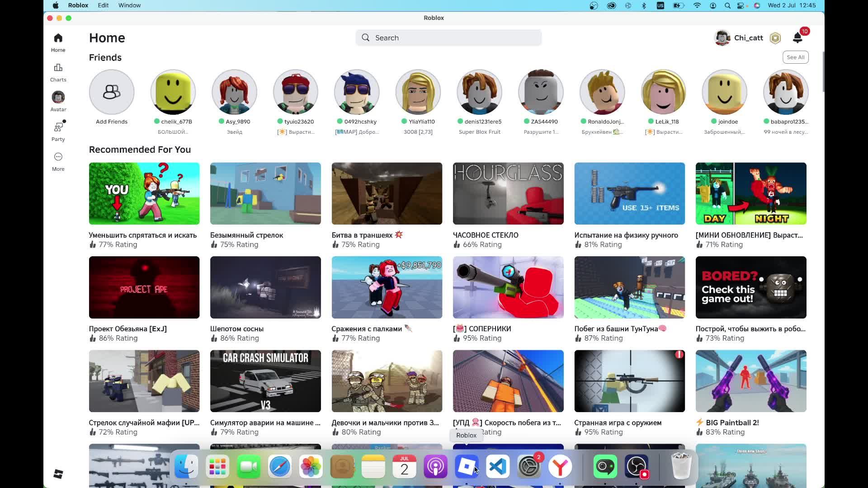Open the DAY NIGHT game thumbnail

click(751, 193)
